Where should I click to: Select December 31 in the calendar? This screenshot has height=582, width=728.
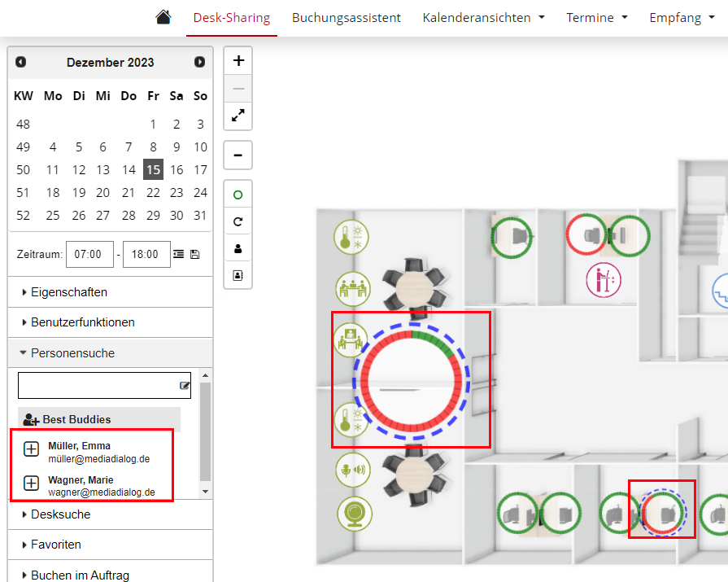coord(200,215)
